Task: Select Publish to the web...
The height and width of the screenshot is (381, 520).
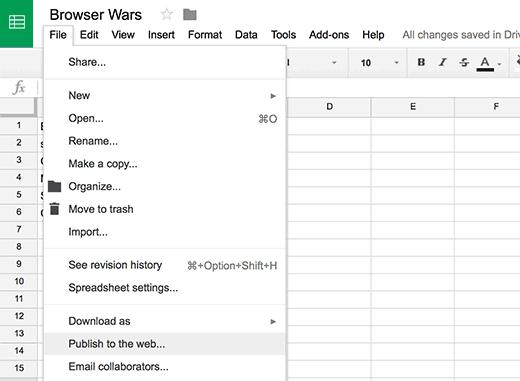Action: tap(165, 344)
